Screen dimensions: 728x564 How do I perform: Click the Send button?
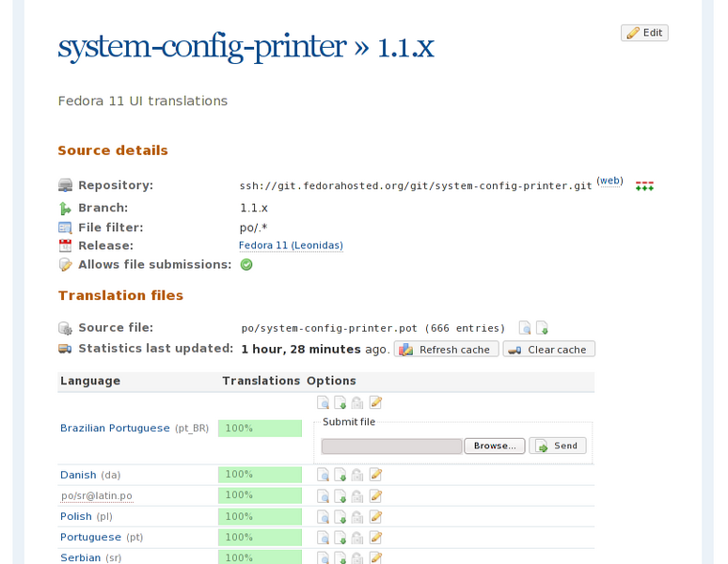(x=558, y=446)
